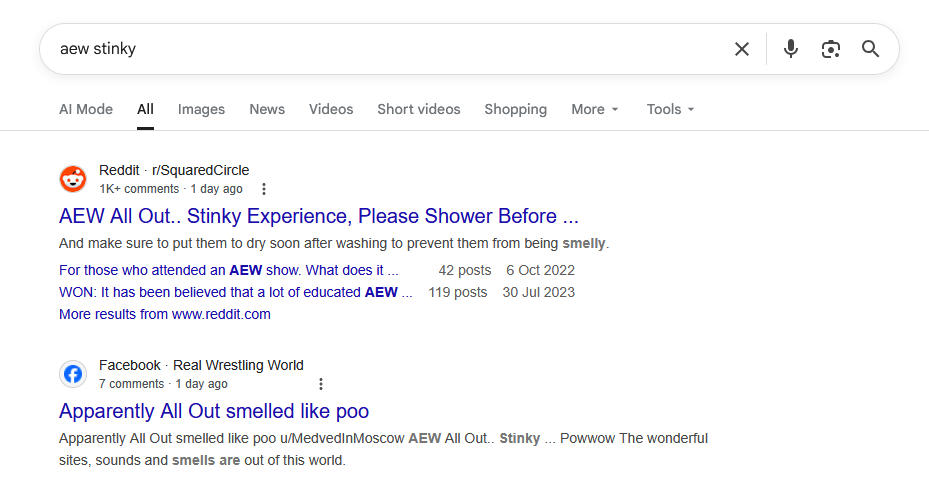
Task: Open Google Lens image search icon
Action: [x=830, y=49]
